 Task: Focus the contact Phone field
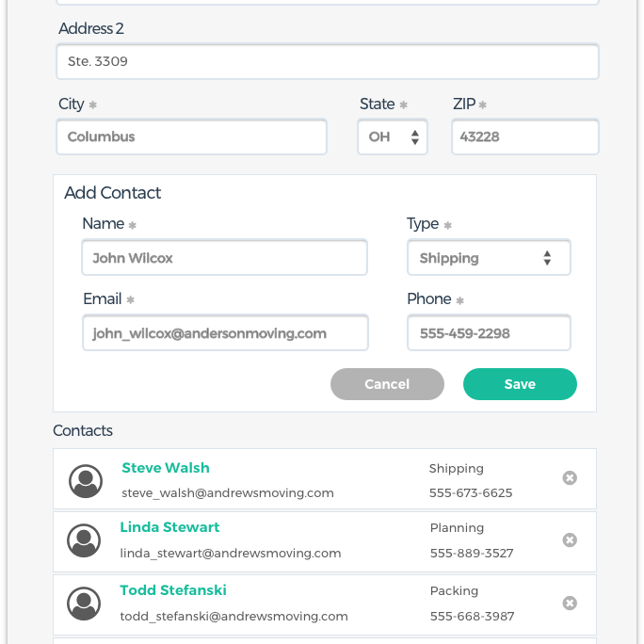[489, 332]
